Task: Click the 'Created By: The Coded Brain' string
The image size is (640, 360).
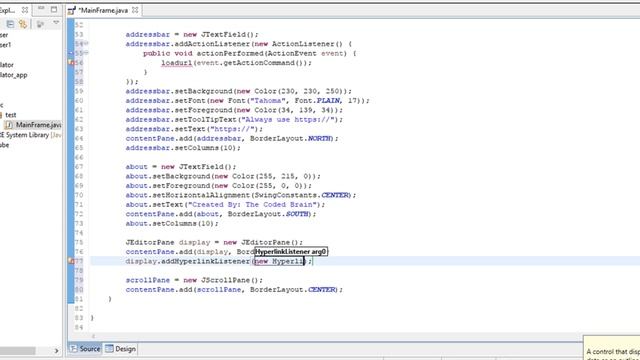Action: 252,204
